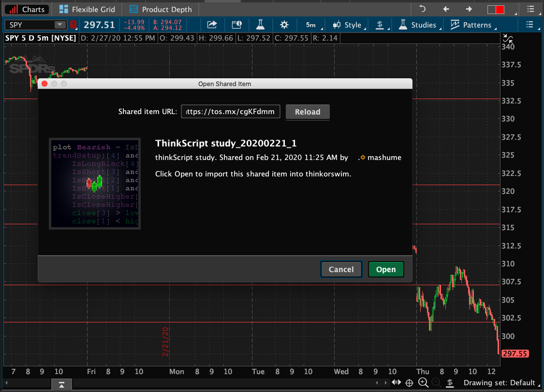Click the forward arrow in top bar
This screenshot has width=544, height=392.
point(469,9)
